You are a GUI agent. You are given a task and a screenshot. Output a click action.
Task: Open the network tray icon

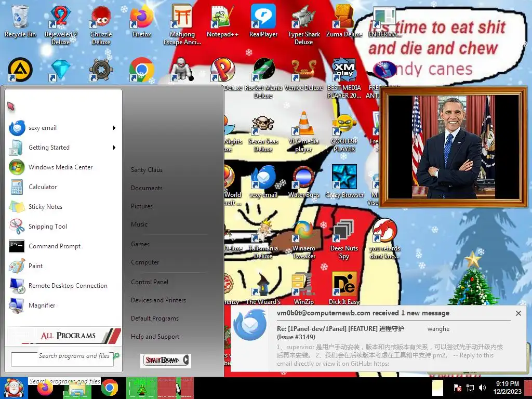tap(470, 388)
